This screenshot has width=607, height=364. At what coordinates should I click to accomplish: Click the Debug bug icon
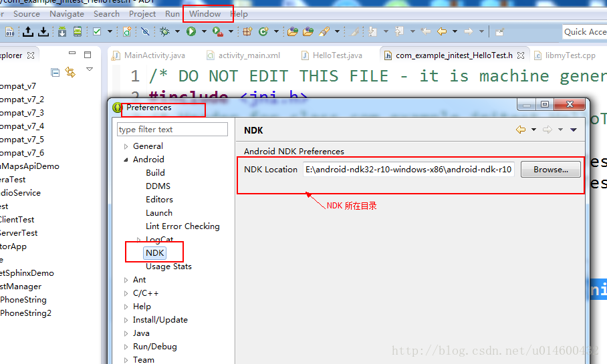[x=164, y=31]
